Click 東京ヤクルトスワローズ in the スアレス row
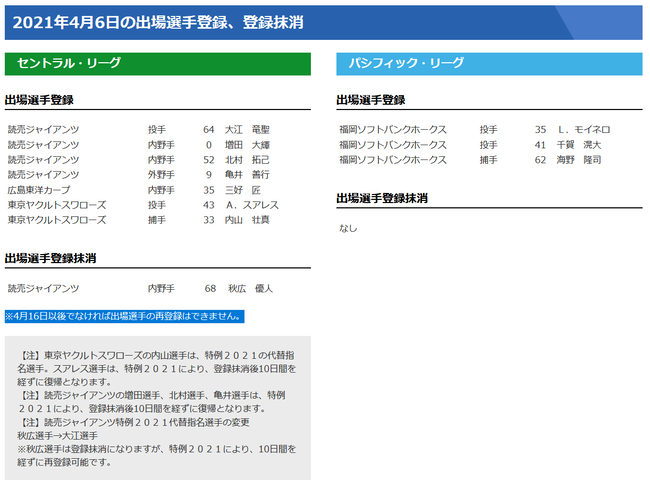Image resolution: width=650 pixels, height=480 pixels. (57, 205)
